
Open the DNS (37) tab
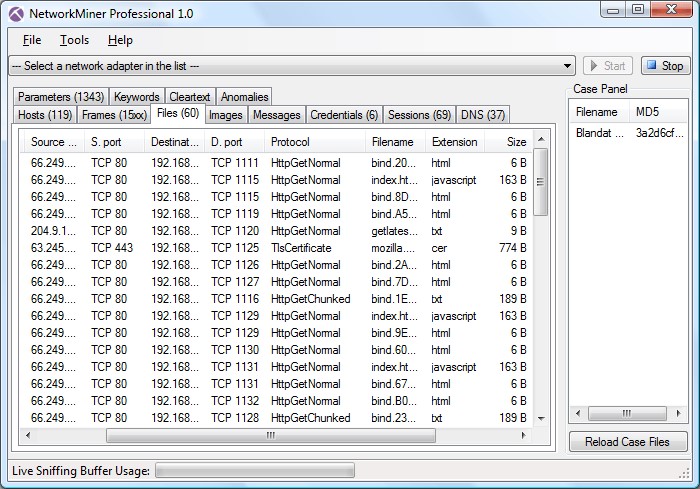[484, 115]
